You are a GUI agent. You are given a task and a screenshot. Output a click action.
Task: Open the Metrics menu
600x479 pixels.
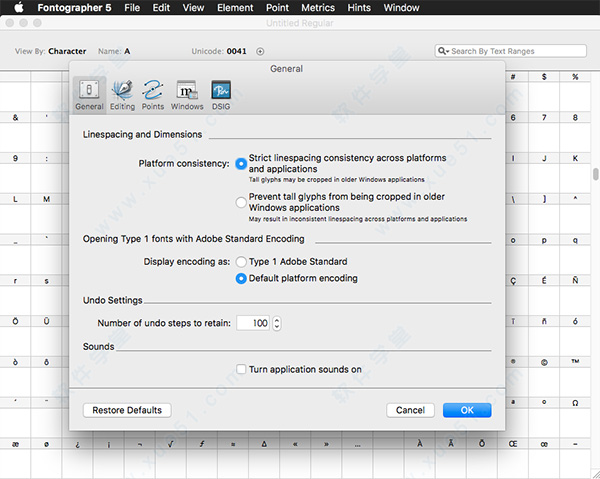point(318,8)
